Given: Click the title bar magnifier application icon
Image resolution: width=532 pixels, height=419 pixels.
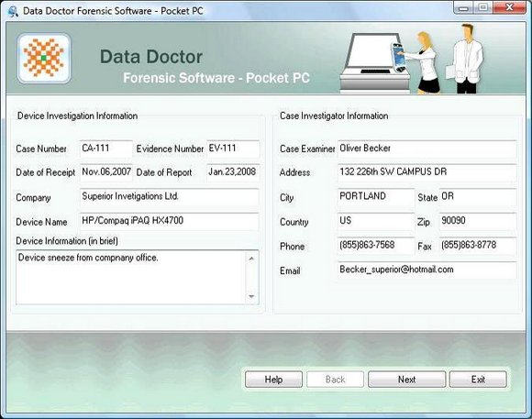Looking at the screenshot, I should click(13, 11).
